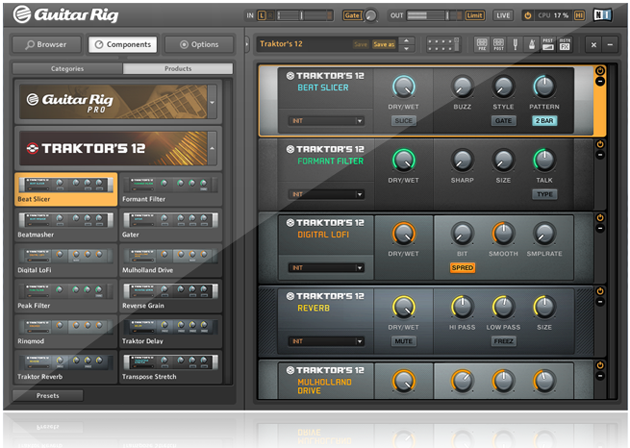The height and width of the screenshot is (448, 630).
Task: Open the Presets panel
Action: point(48,396)
